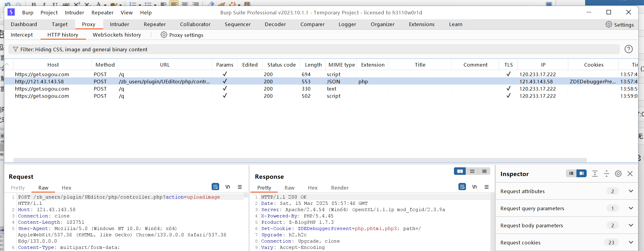
Task: Select get.sogou.com row with length 694
Action: click(x=321, y=74)
